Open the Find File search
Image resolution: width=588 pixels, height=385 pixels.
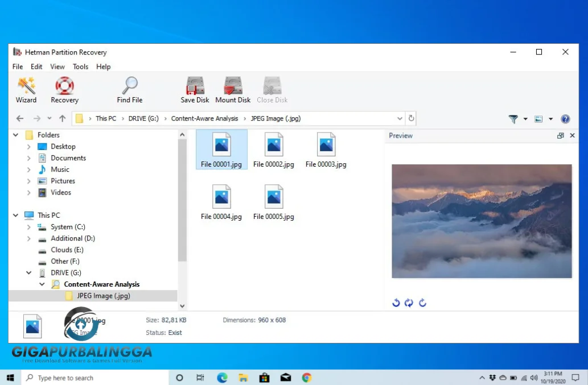coord(129,89)
